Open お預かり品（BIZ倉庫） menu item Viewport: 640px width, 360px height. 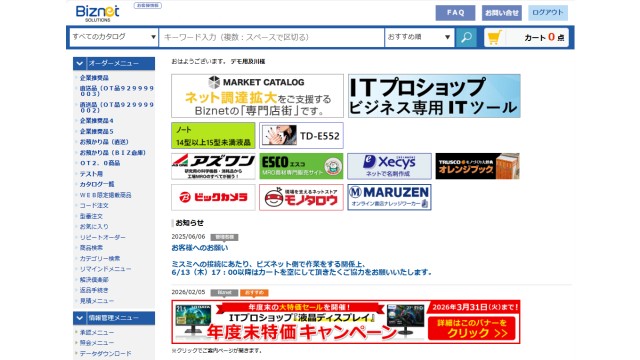click(113, 153)
